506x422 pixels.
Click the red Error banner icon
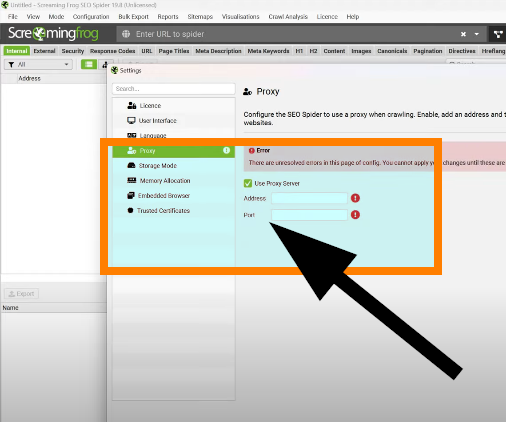[x=252, y=151]
